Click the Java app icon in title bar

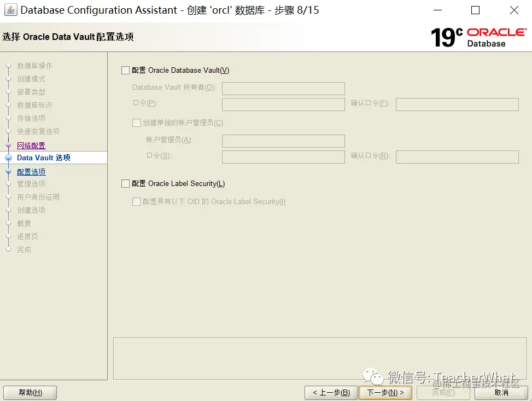pyautogui.click(x=10, y=10)
